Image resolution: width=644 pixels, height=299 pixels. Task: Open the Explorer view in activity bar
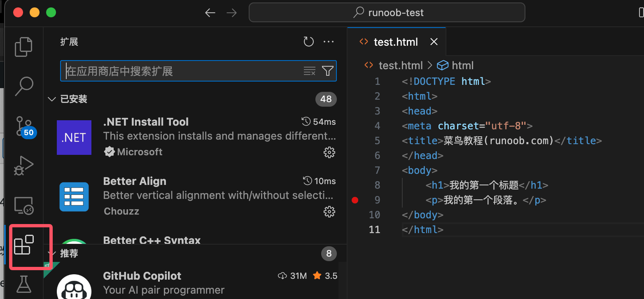[x=23, y=47]
